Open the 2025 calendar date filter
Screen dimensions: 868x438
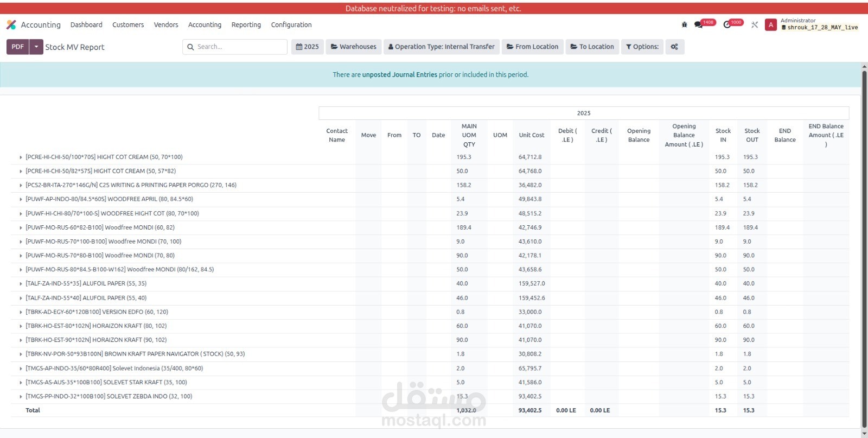[308, 47]
